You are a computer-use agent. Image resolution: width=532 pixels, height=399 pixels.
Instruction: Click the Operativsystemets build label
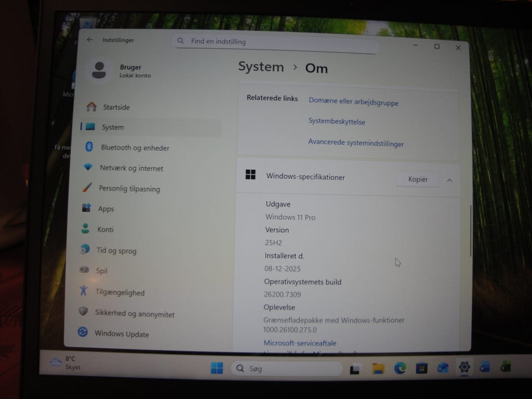pyautogui.click(x=303, y=282)
